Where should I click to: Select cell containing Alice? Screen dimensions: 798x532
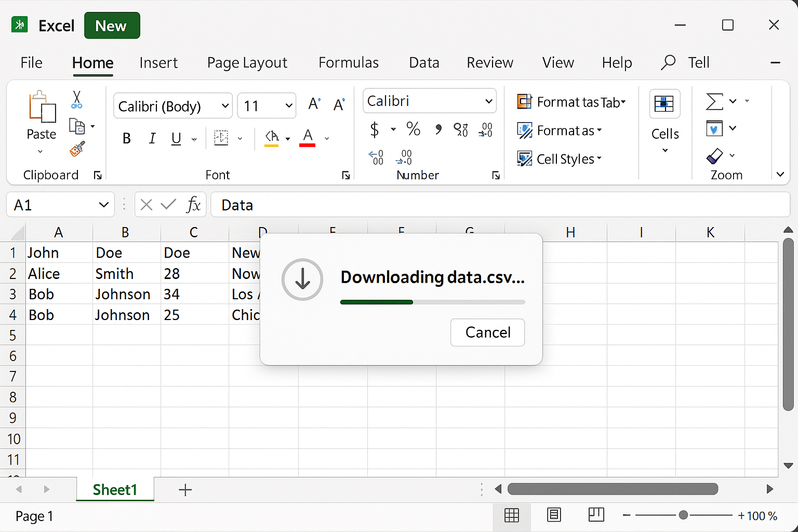(59, 273)
